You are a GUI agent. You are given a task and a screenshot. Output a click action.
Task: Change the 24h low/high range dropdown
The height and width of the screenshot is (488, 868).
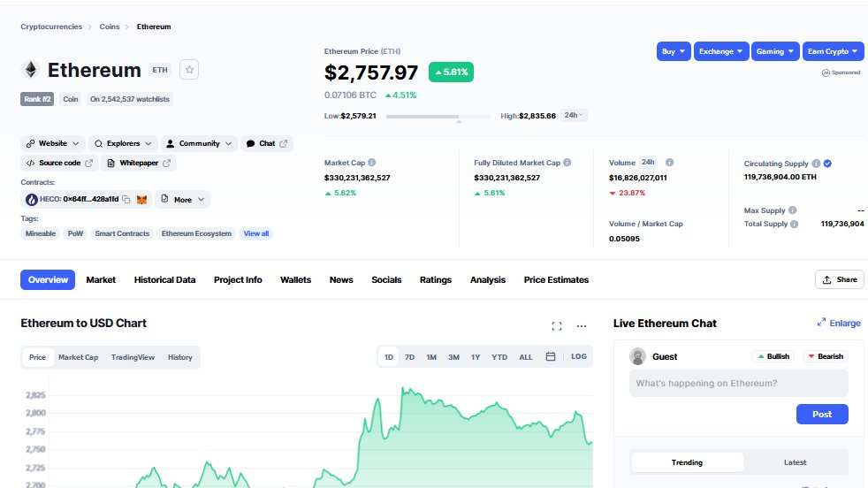pyautogui.click(x=574, y=115)
